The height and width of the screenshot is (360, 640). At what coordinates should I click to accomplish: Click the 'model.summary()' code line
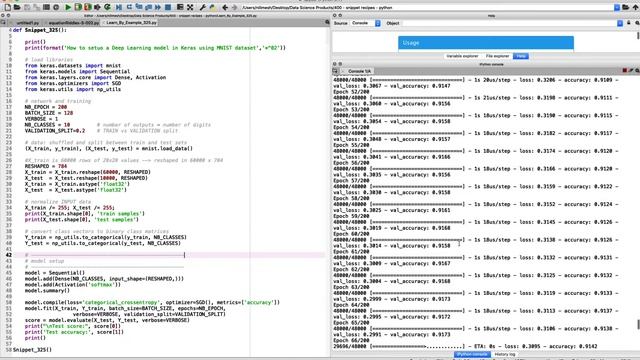coord(47,291)
